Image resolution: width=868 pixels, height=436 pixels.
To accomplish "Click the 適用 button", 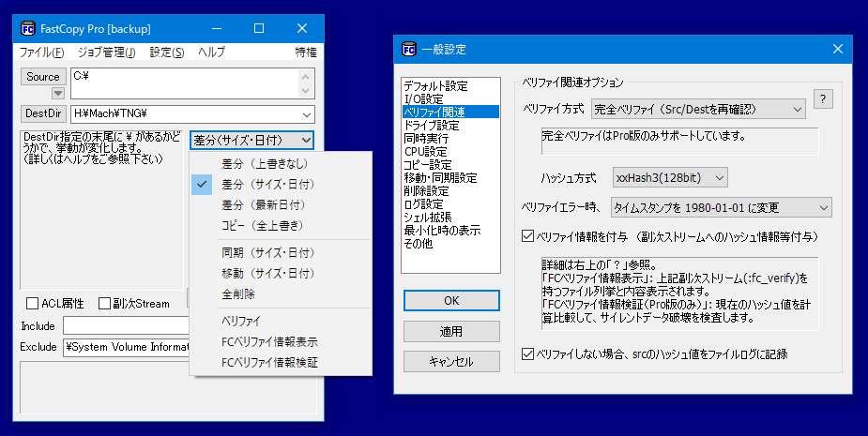I will pos(451,331).
